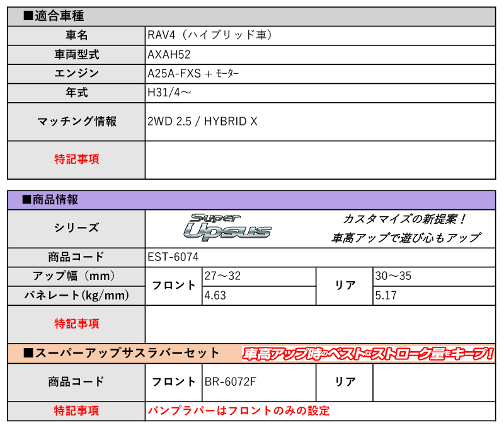The image size is (504, 447).
Task: Click the RAV4（ハイブリッド車） vehicle name cell
Action: coord(211,35)
